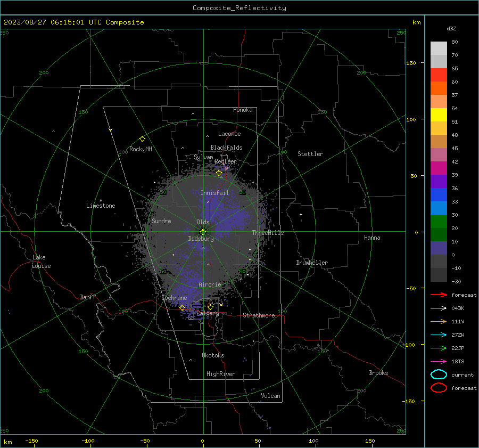The height and width of the screenshot is (448, 479).
Task: Click the -100 tick on right km axis
Action: pos(409,345)
